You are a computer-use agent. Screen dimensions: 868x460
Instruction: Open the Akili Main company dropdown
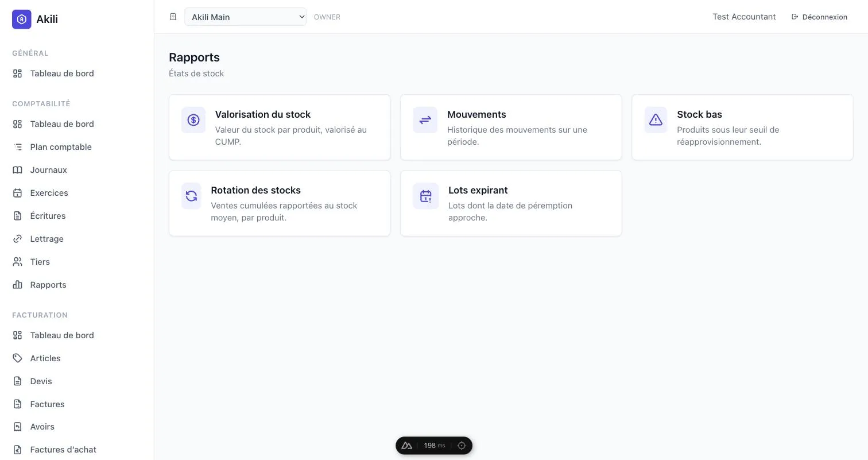[245, 17]
